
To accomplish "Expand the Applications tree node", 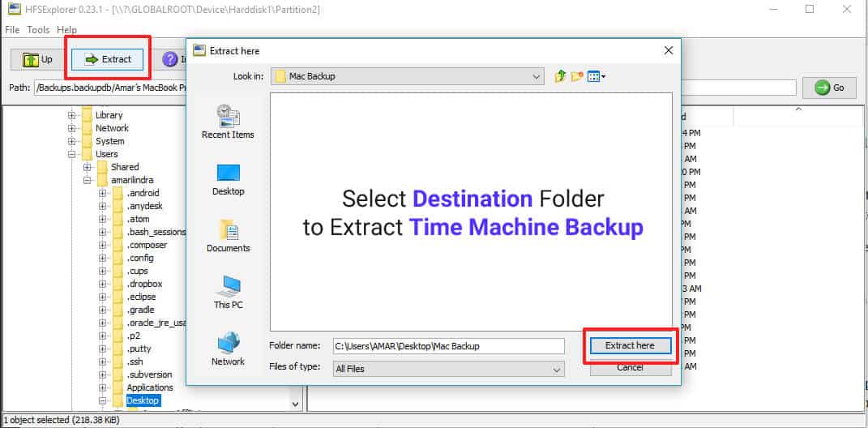I will pos(102,387).
